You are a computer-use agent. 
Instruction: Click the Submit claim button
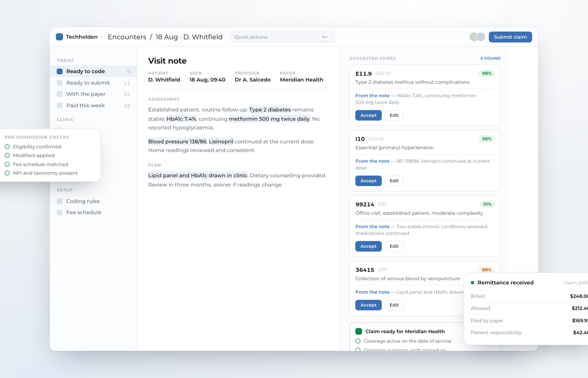pos(510,37)
